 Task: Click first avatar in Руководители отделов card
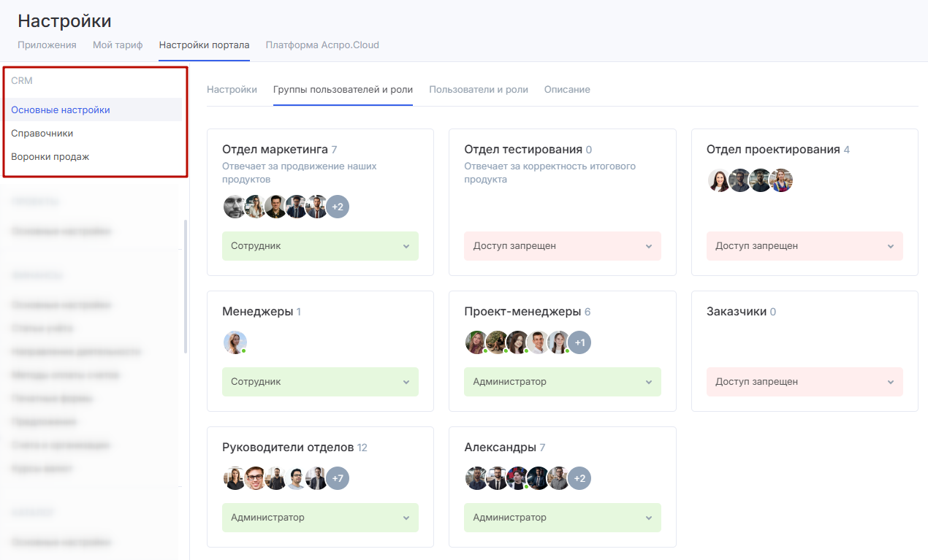pyautogui.click(x=235, y=478)
